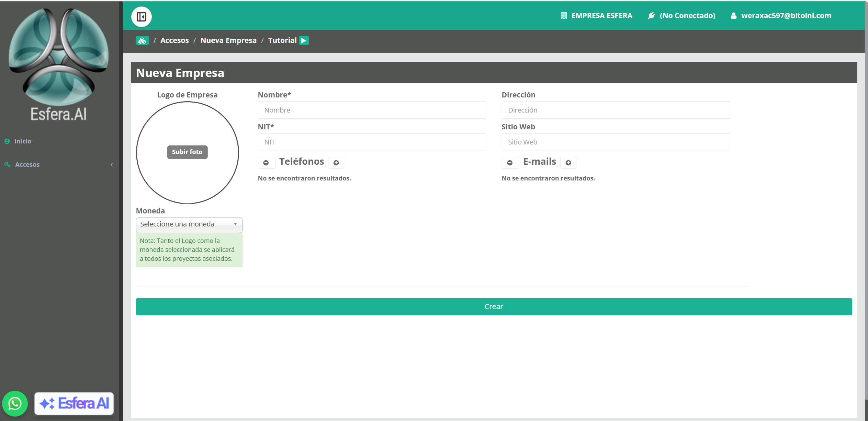This screenshot has height=421, width=868.
Task: Remove an email with E-mails minus icon
Action: click(x=510, y=163)
